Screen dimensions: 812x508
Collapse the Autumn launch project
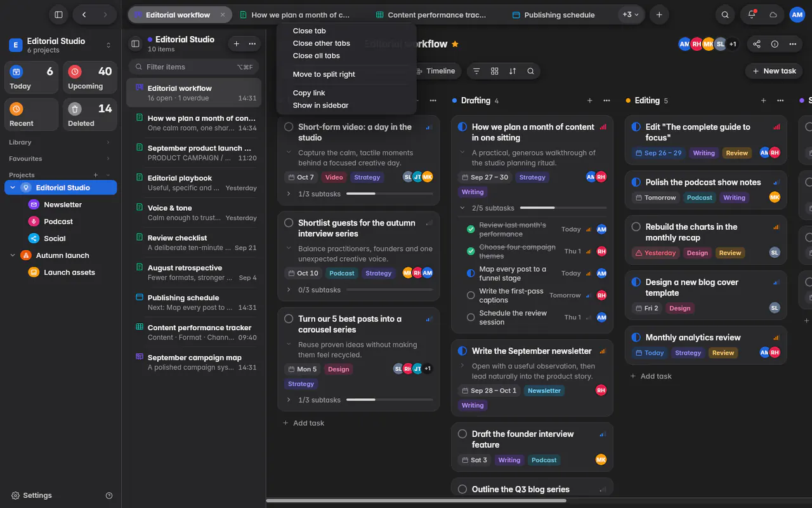tap(13, 255)
